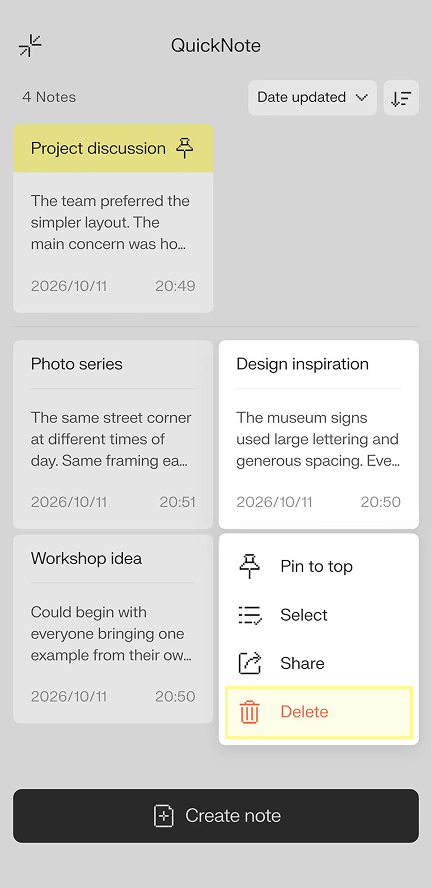Open the Design inspiration note card
The image size is (432, 888).
point(319,434)
